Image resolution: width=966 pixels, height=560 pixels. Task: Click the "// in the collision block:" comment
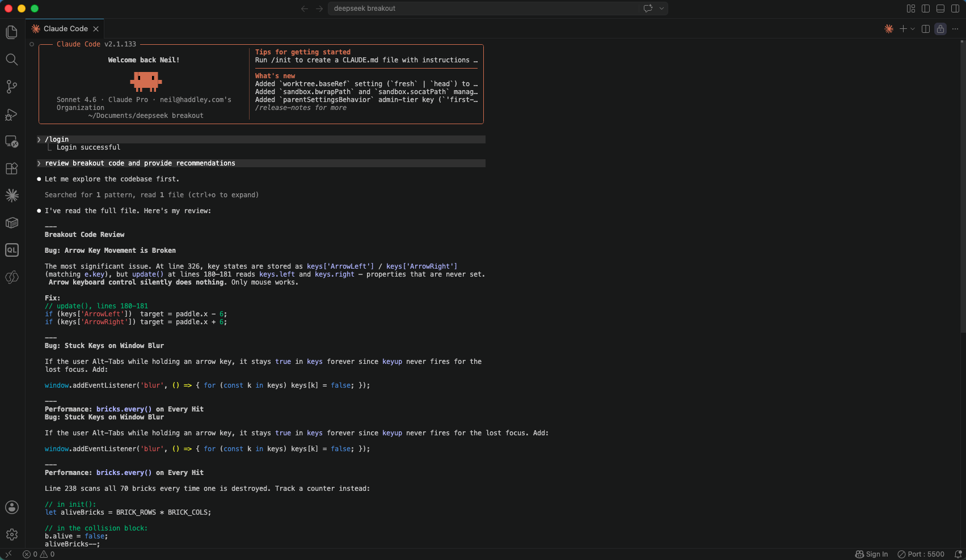tap(96, 528)
